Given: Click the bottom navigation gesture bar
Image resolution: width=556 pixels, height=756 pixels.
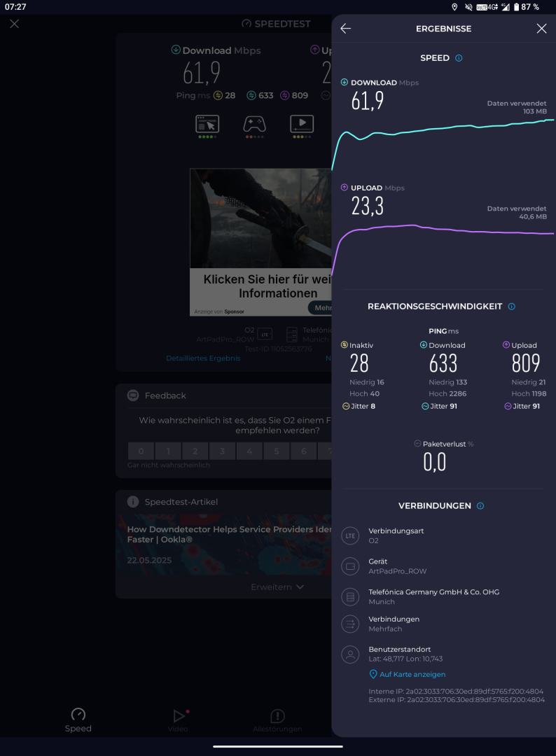Looking at the screenshot, I should (x=278, y=746).
